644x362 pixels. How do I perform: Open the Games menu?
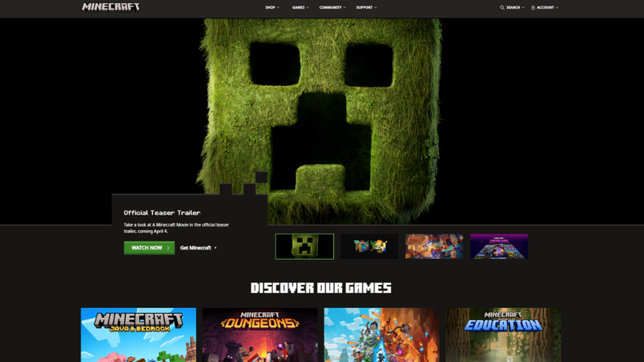[300, 7]
